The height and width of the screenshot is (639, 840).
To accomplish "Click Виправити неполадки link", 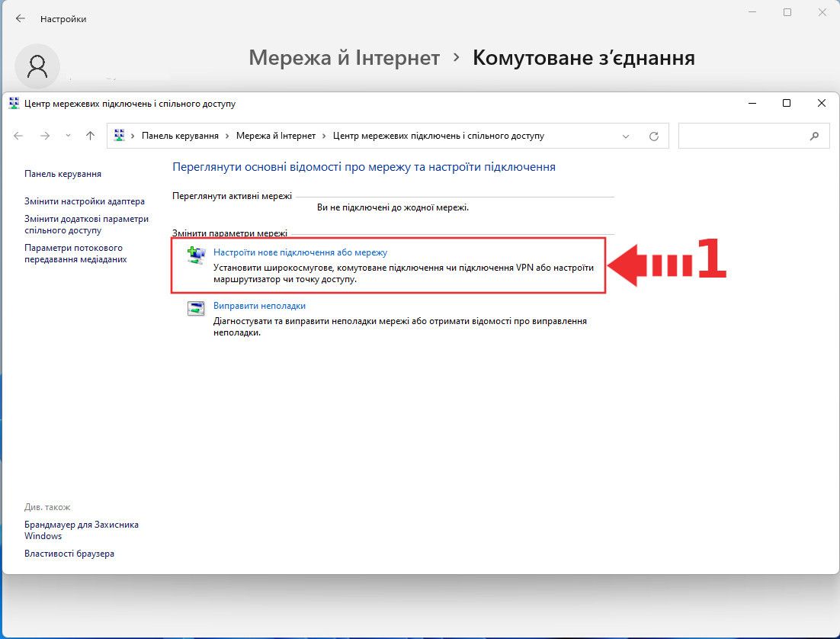I will point(259,306).
